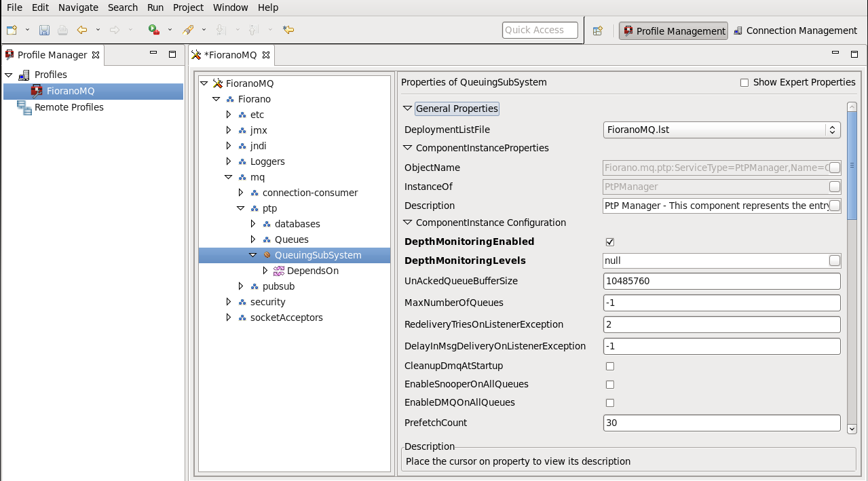
Task: Click the DepthMonitoringLevels null-value checkbox
Action: click(x=835, y=261)
